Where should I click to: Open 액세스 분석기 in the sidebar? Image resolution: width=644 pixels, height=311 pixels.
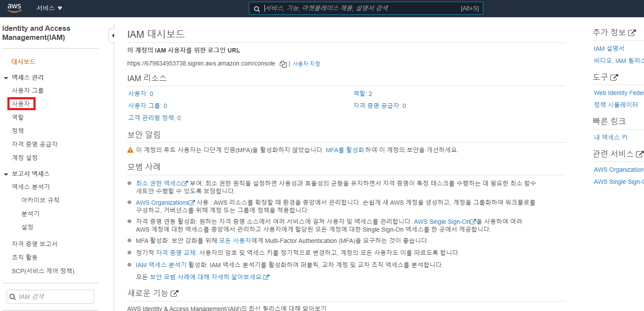point(31,187)
